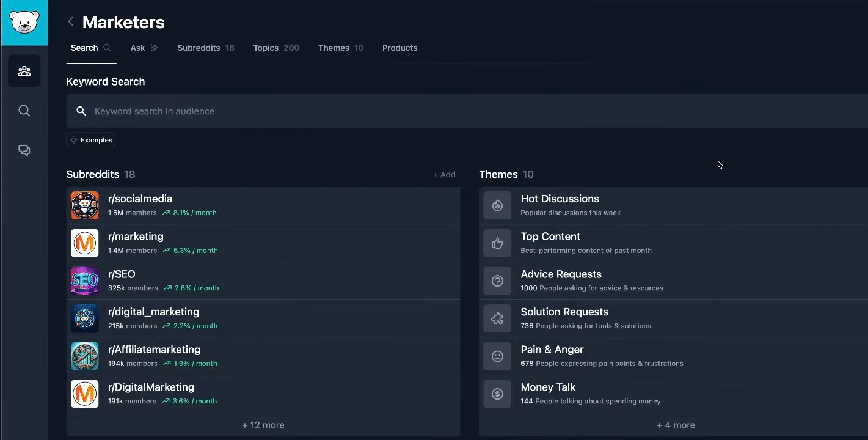Click the bear logo icon
Viewport: 868px width, 440px height.
(24, 23)
